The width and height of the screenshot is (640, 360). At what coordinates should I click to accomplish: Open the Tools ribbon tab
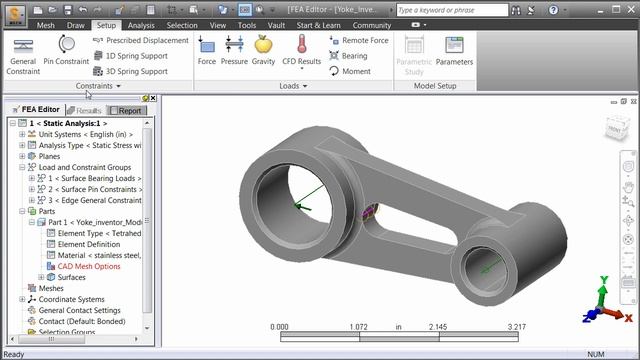(x=247, y=25)
